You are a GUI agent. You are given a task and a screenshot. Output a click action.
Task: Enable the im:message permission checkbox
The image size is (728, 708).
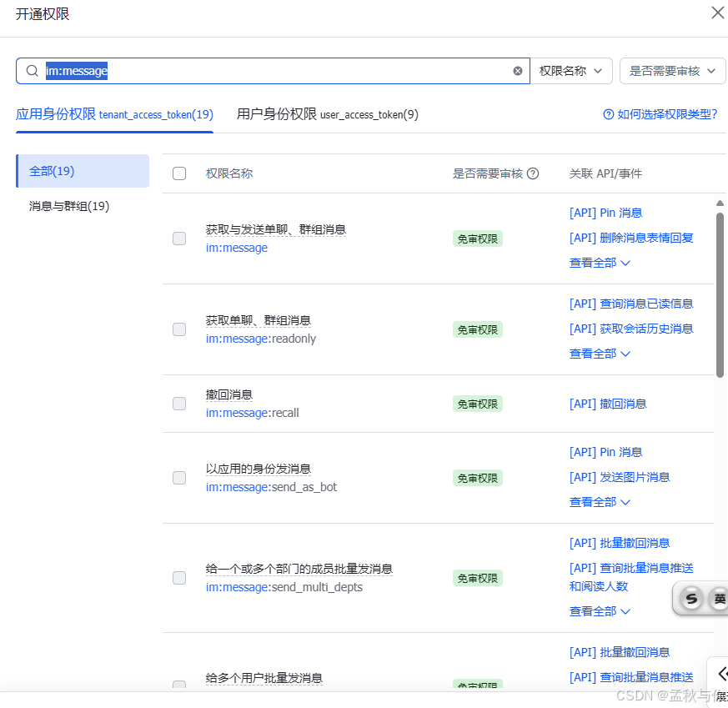(x=179, y=239)
